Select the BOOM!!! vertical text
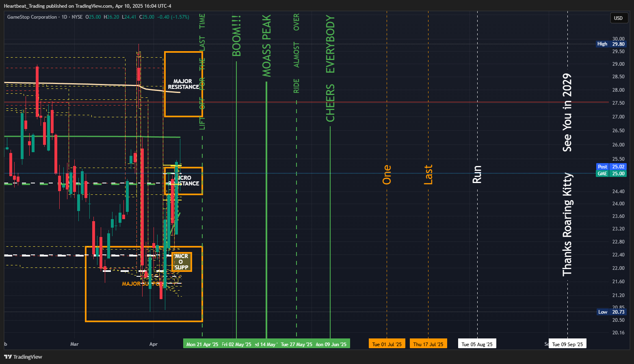The image size is (634, 364). click(236, 36)
